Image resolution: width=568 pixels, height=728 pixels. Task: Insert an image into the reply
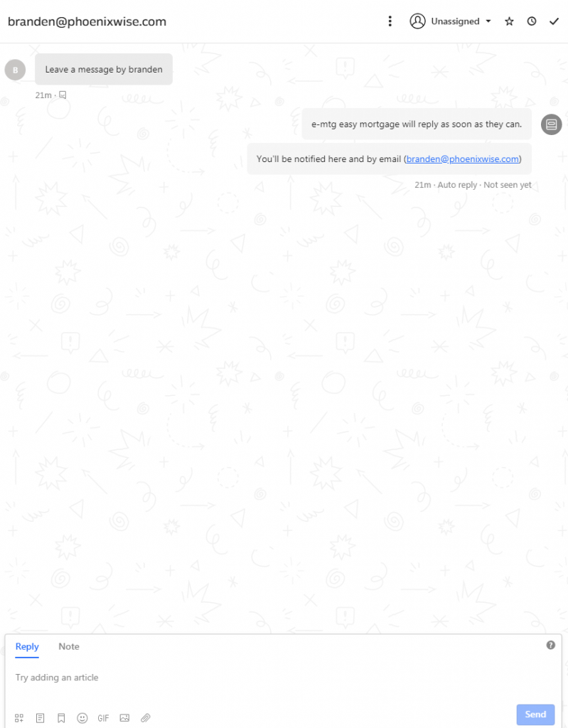click(x=124, y=718)
